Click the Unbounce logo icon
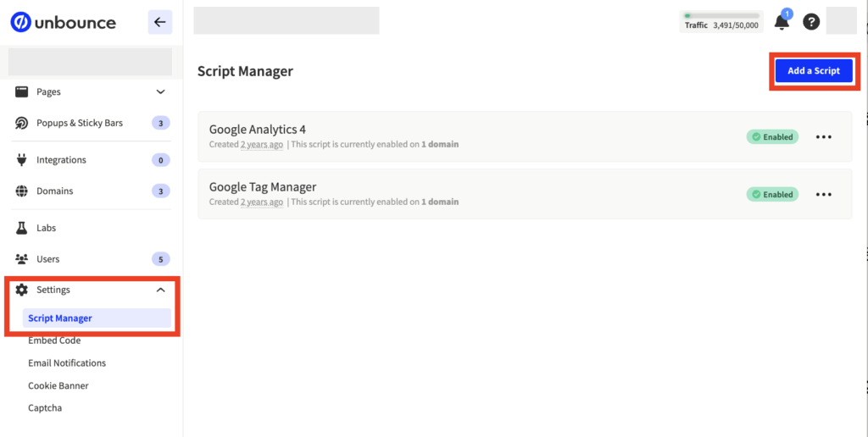The width and height of the screenshot is (868, 437). 20,22
